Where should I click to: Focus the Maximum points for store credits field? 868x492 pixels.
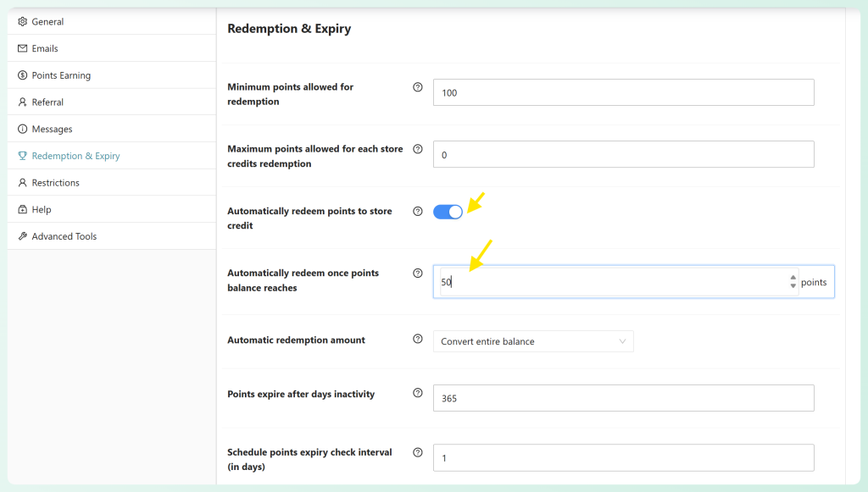click(623, 154)
